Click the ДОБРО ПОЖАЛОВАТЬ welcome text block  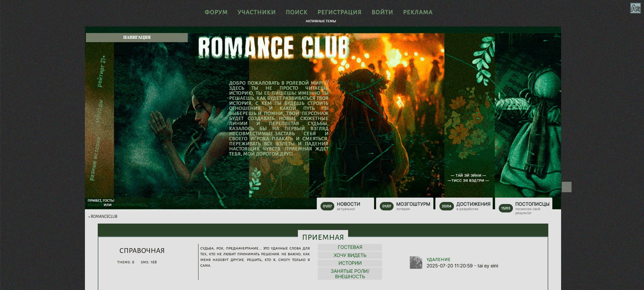coord(279,118)
